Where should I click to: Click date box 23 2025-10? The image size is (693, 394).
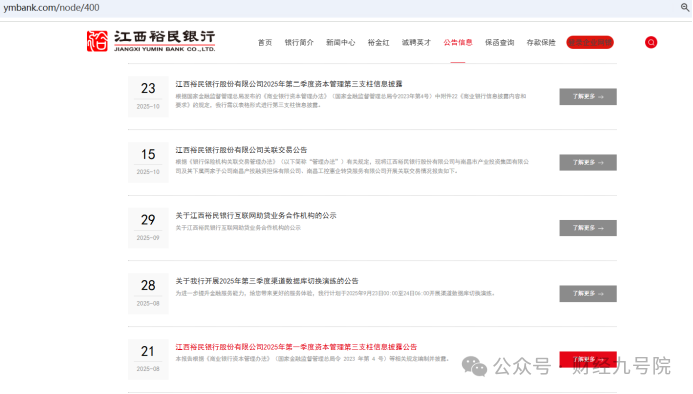tap(148, 96)
